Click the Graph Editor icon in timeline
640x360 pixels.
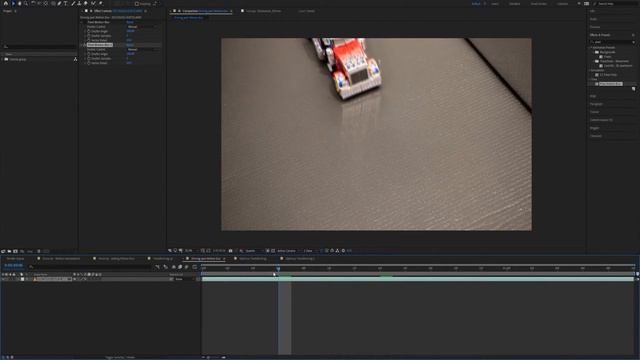(x=195, y=267)
